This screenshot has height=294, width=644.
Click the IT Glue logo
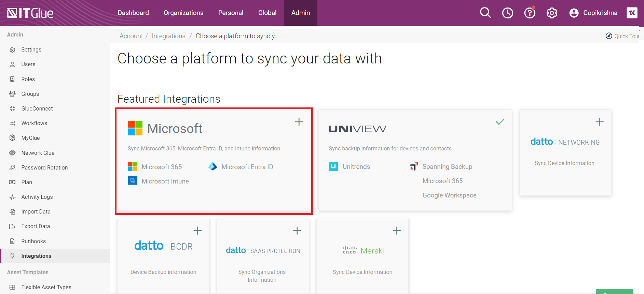tap(30, 13)
